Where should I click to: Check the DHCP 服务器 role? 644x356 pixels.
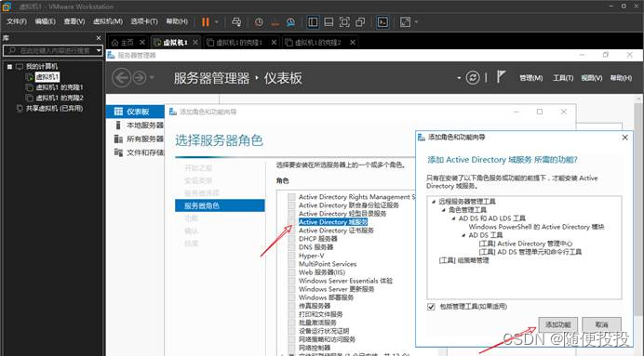pos(291,239)
